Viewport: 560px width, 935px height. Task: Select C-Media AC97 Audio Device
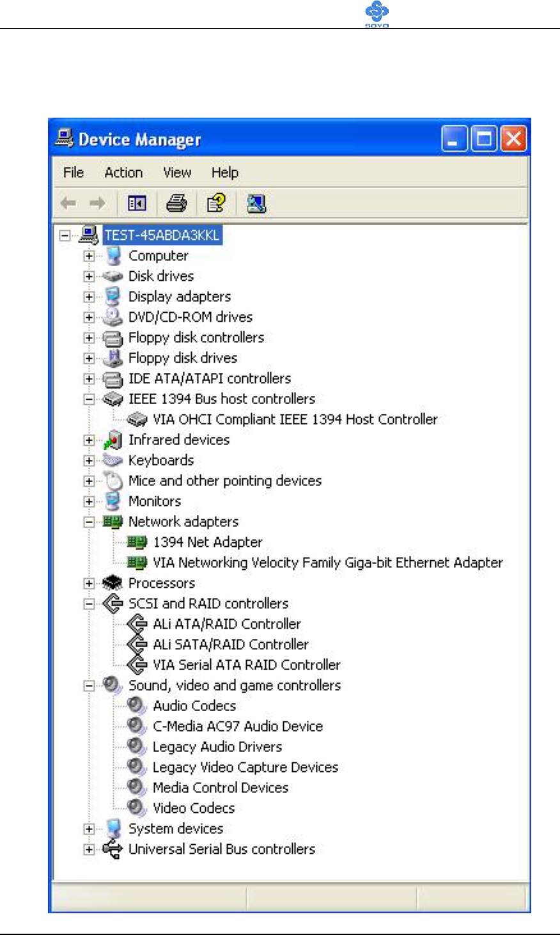pos(238,727)
